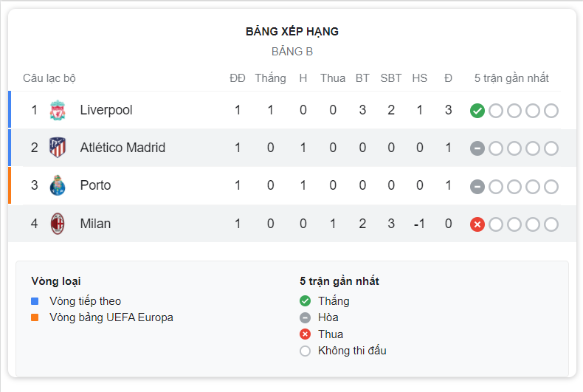Open the Atlético Madrid team link
Viewport: 583px width, 392px height.
[x=123, y=148]
